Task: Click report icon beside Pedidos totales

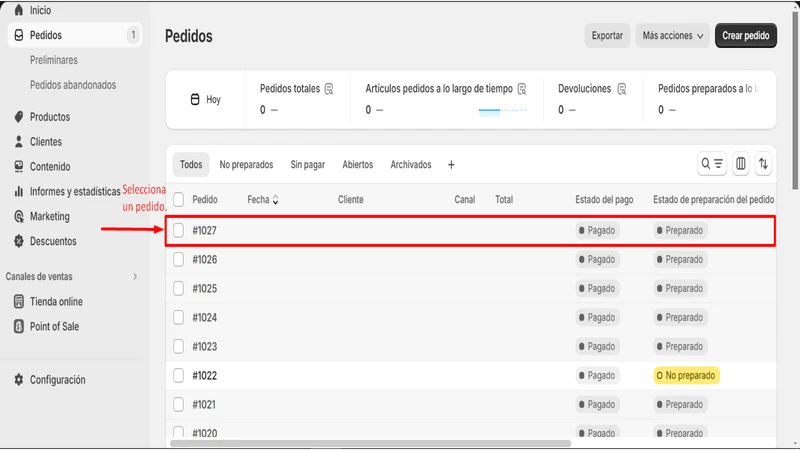Action: (329, 89)
